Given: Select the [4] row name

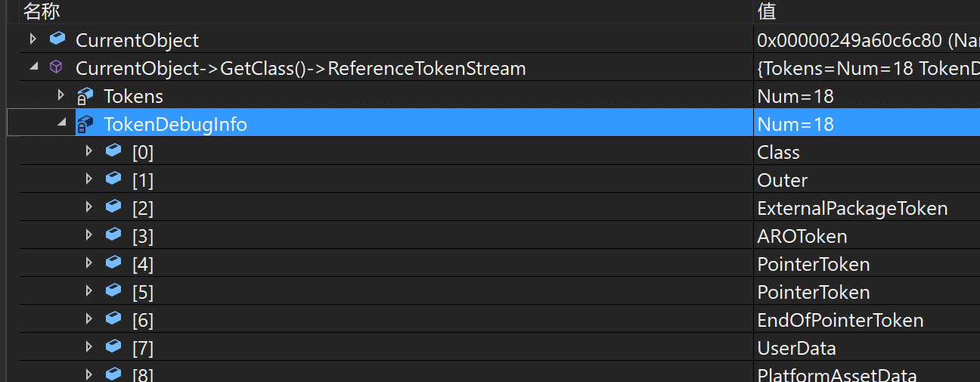Looking at the screenshot, I should pos(143,264).
